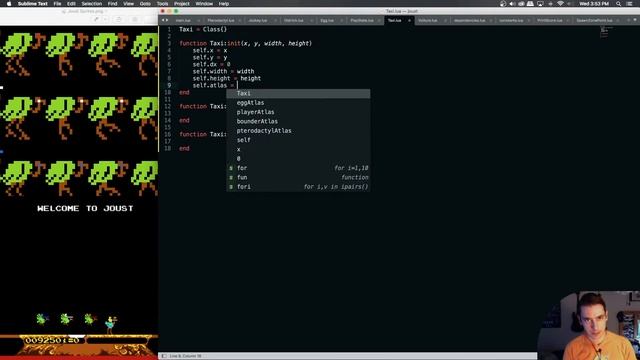Open the Tools menu
Viewport: 640px width, 360px height.
click(162, 4)
